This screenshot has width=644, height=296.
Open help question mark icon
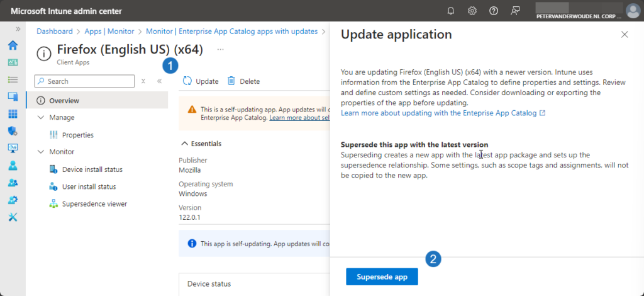click(x=494, y=11)
